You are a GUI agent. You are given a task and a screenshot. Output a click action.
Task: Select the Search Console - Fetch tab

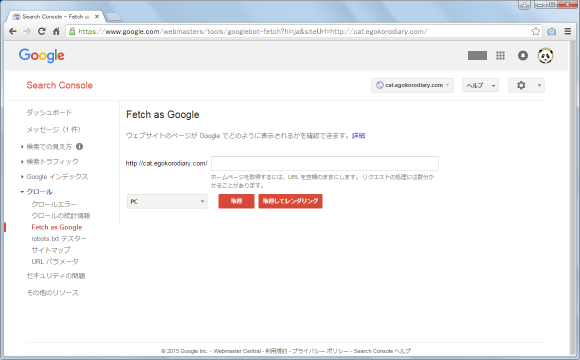pos(55,17)
